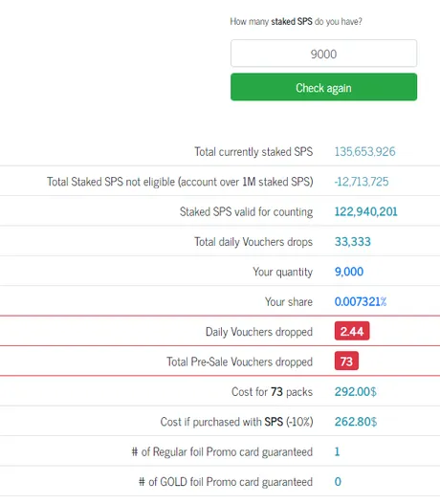Viewport: 440px width, 504px height.
Task: Click the -12,713,725 not eligible value
Action: [362, 182]
